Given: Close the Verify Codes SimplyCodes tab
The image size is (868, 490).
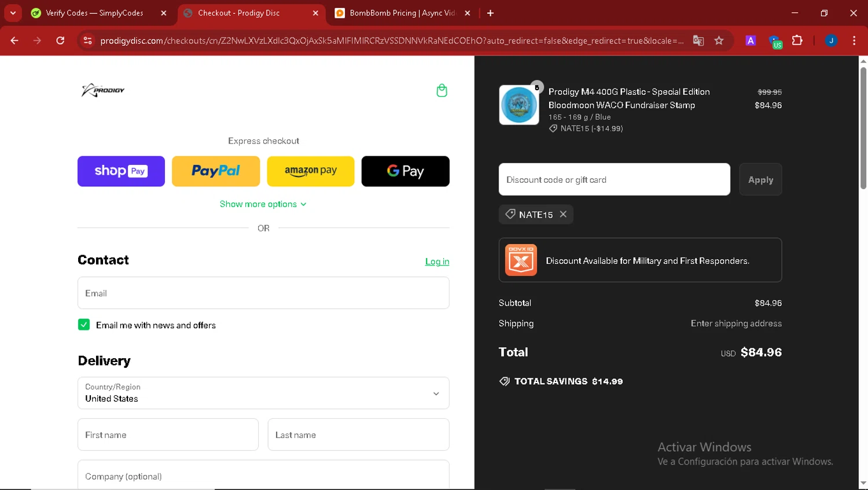Looking at the screenshot, I should 164,13.
